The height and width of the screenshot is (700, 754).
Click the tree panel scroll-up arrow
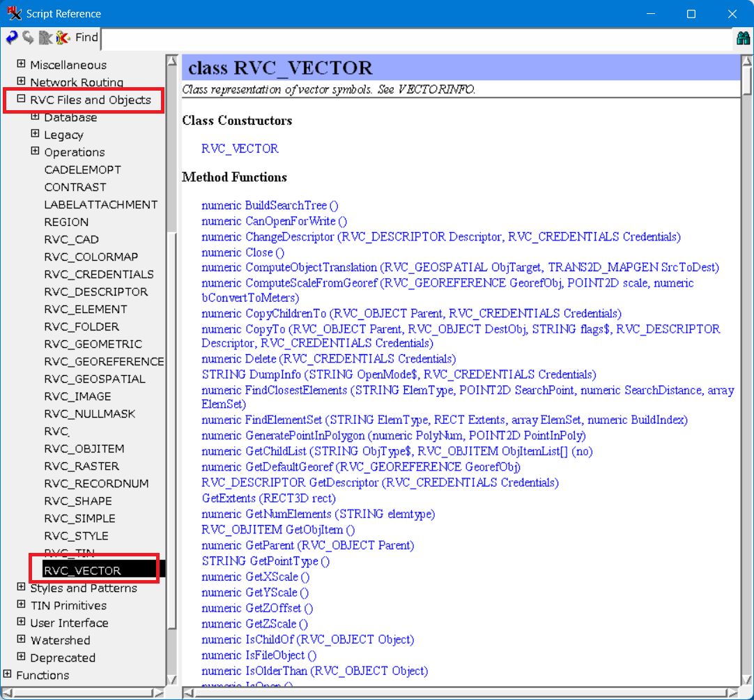171,61
